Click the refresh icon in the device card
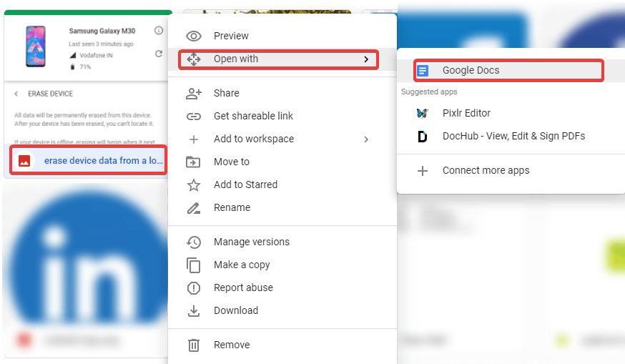Image resolution: width=625 pixels, height=364 pixels. point(159,54)
